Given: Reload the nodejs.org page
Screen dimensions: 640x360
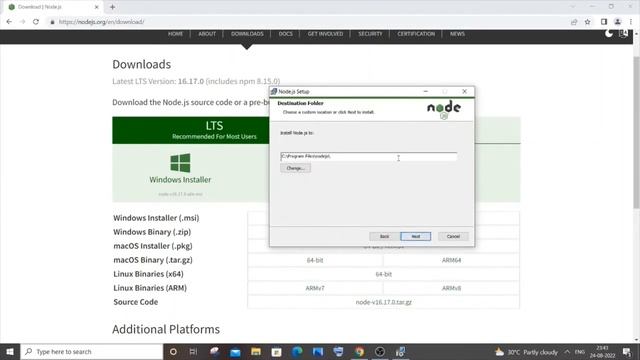Looking at the screenshot, I should coord(36,22).
